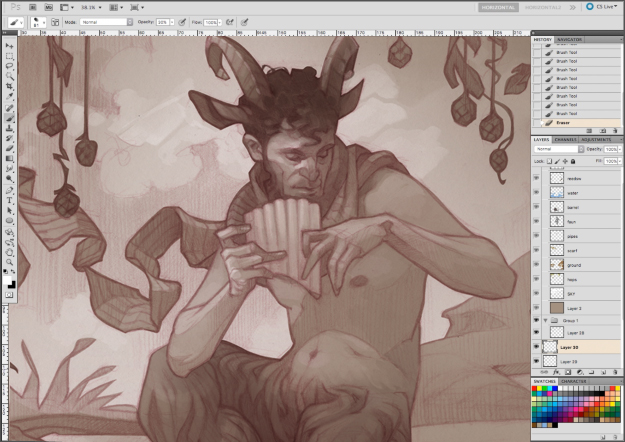Select the HORIZONTAL workspace button
Viewport: 625px width, 442px height.
coord(498,7)
